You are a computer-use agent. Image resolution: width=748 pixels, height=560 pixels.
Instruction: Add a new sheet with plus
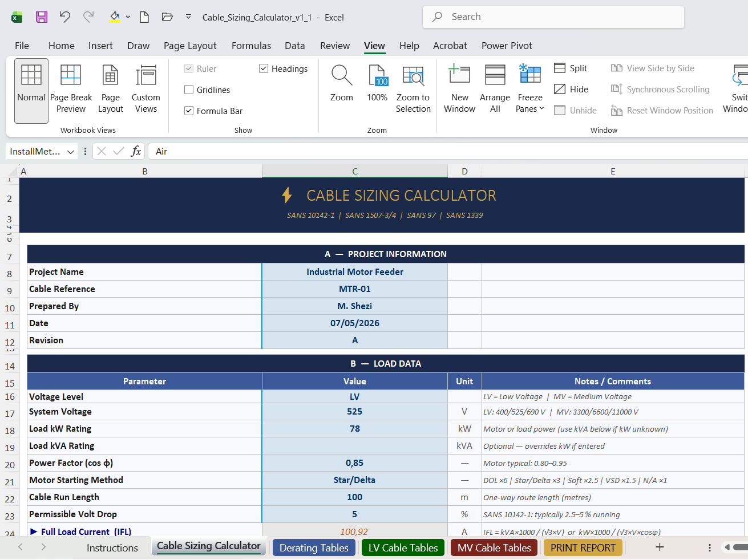(x=660, y=547)
